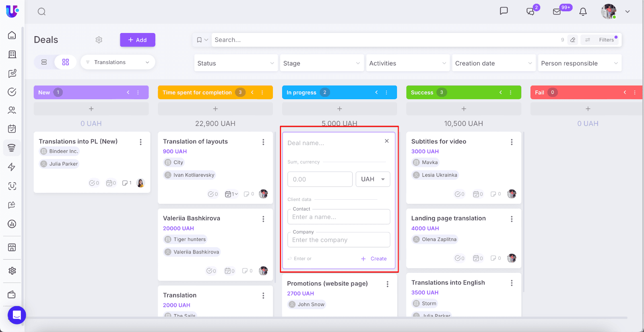Click the calendar icon in left sidebar
644x332 pixels.
[12, 129]
